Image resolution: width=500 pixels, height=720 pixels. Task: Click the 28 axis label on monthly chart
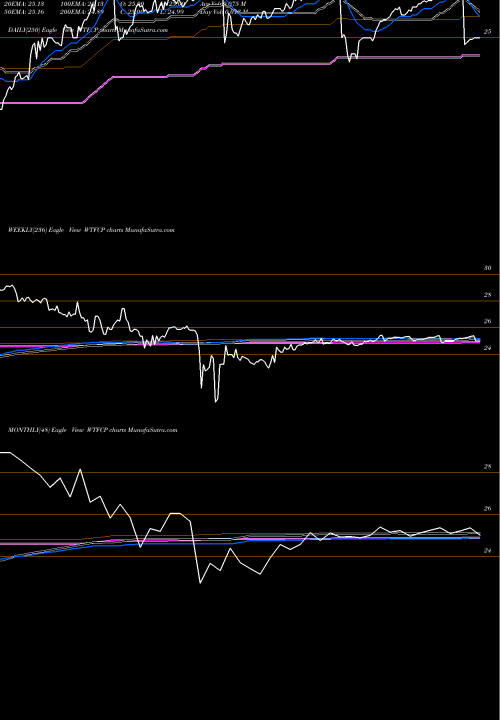pyautogui.click(x=487, y=467)
